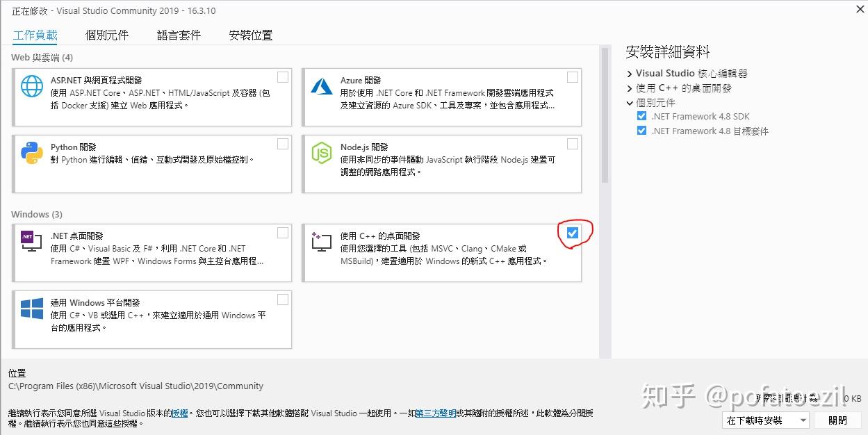Open the 在下載時安裝 install mode dropdown arrow

click(x=803, y=420)
